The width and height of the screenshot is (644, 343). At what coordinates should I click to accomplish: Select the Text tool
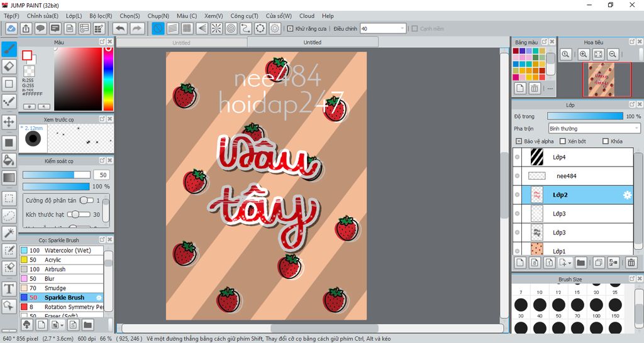[9, 289]
